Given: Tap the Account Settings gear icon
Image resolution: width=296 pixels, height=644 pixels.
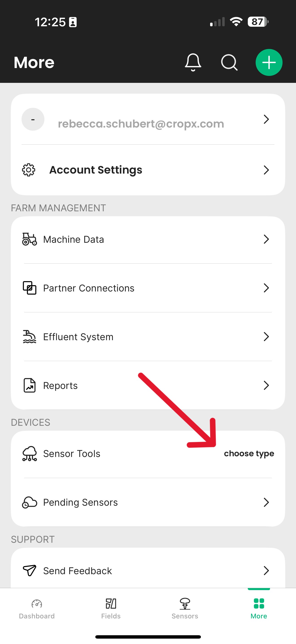Looking at the screenshot, I should (29, 170).
